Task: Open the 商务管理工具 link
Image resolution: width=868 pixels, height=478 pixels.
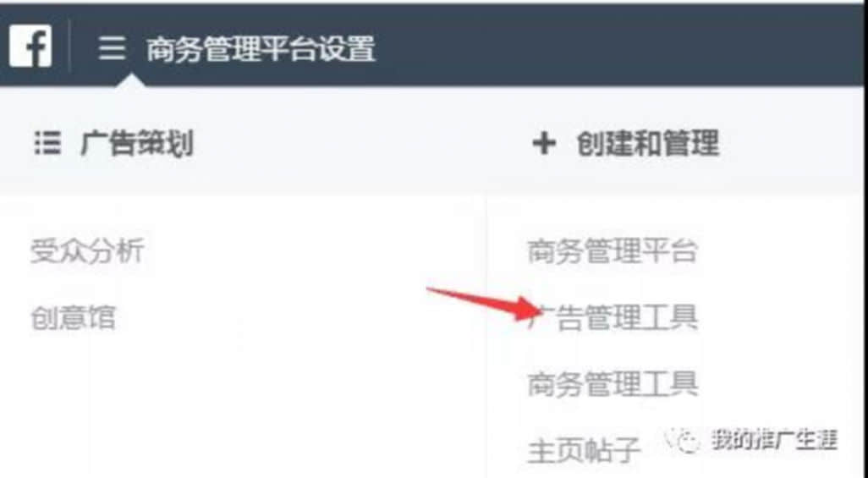Action: point(613,384)
